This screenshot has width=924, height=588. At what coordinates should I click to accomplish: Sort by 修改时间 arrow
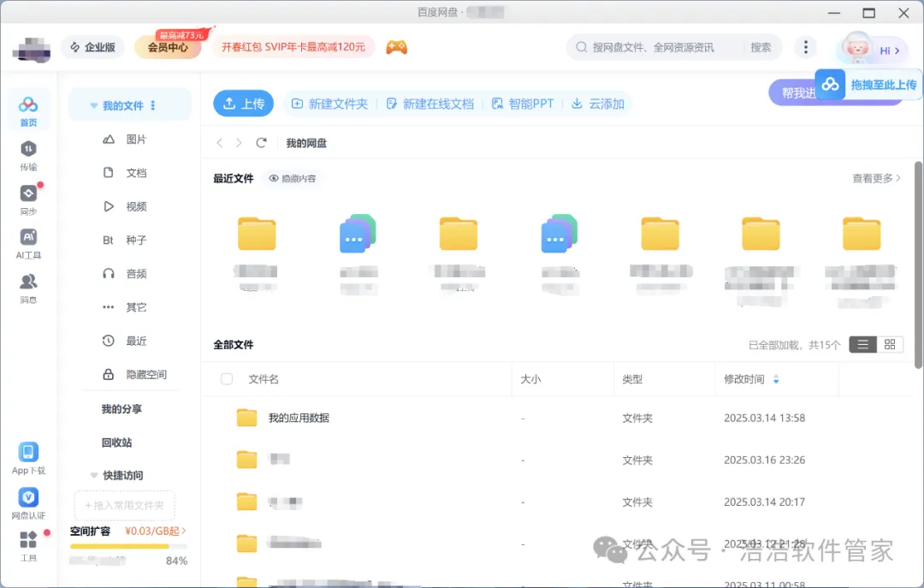pyautogui.click(x=776, y=379)
